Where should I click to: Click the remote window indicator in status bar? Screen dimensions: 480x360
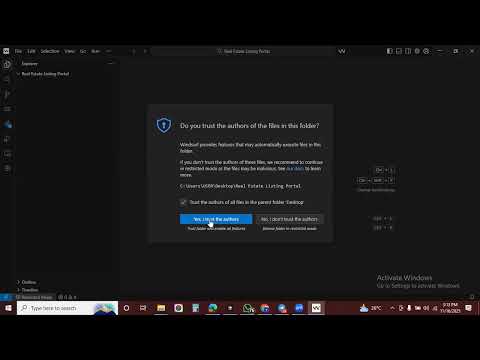[6, 297]
